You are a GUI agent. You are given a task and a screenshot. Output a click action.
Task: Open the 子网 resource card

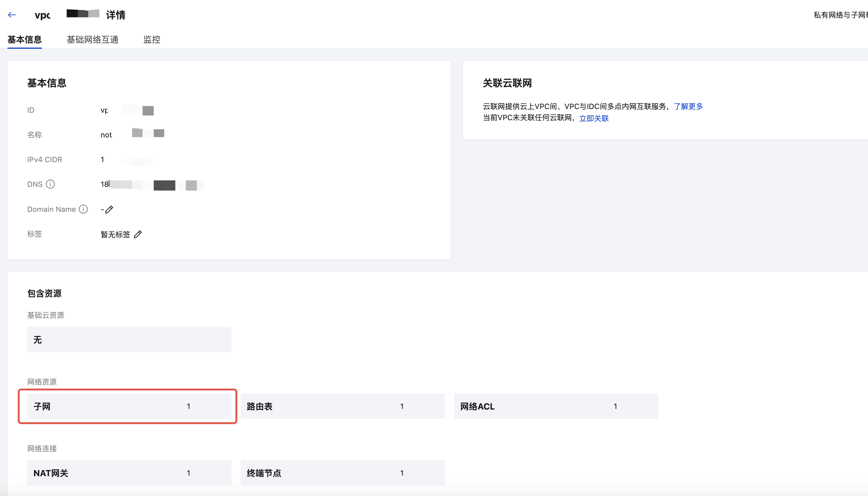click(x=129, y=406)
